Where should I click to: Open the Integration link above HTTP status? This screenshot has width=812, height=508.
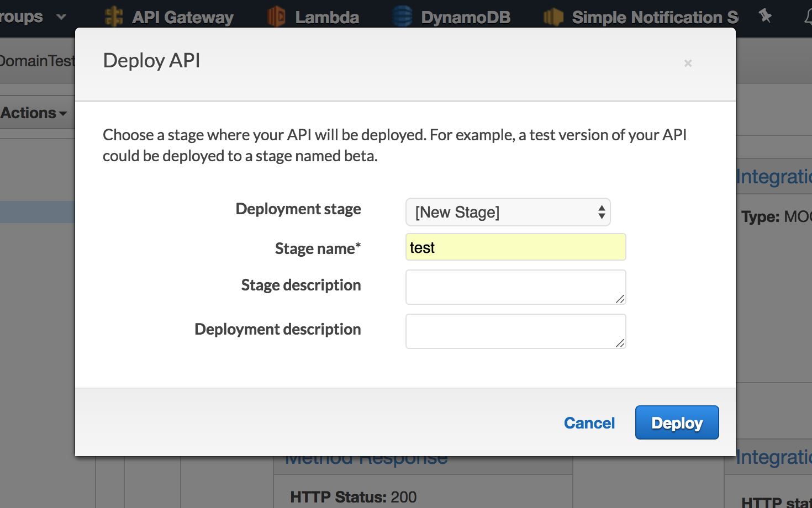[x=773, y=457]
